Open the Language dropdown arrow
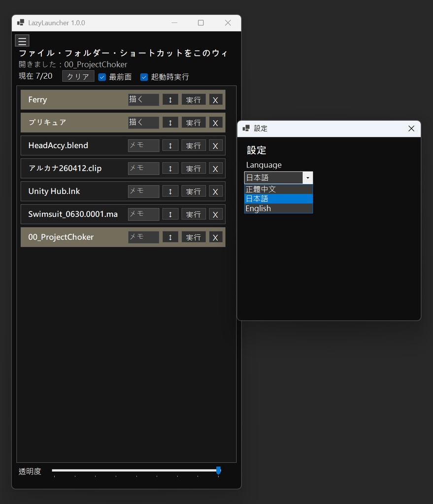Viewport: 433px width, 504px height. (307, 178)
